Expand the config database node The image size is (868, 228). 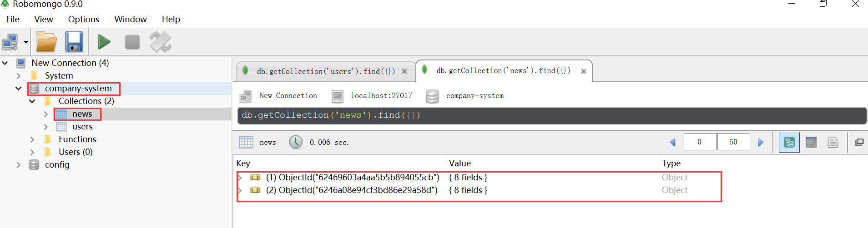point(19,165)
